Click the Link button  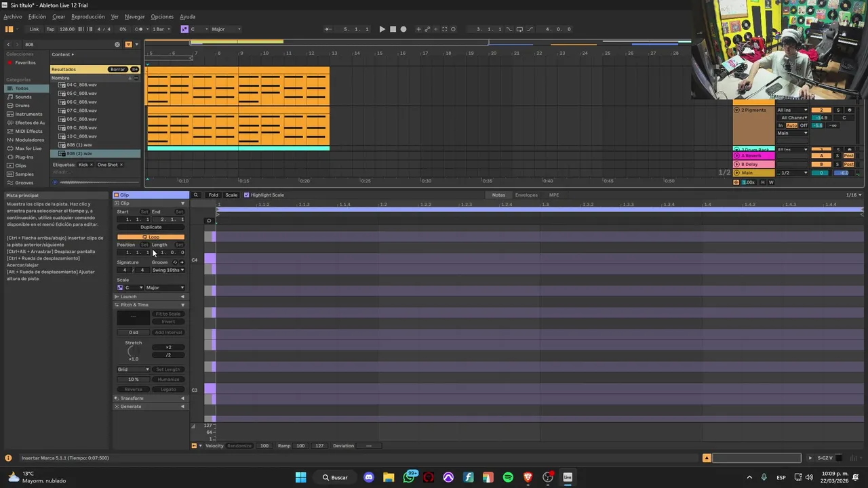34,29
